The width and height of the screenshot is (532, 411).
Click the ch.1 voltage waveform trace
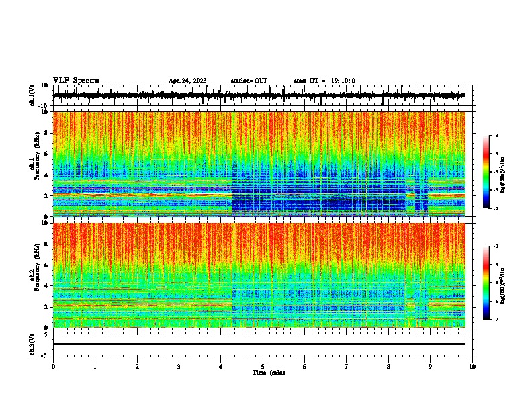pyautogui.click(x=259, y=95)
